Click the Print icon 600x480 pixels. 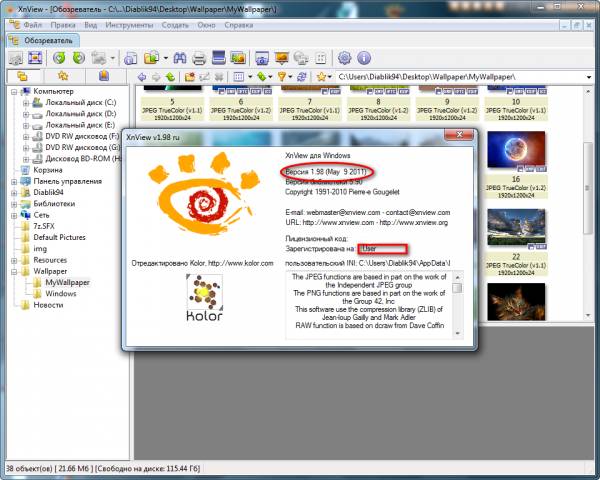pyautogui.click(x=199, y=58)
